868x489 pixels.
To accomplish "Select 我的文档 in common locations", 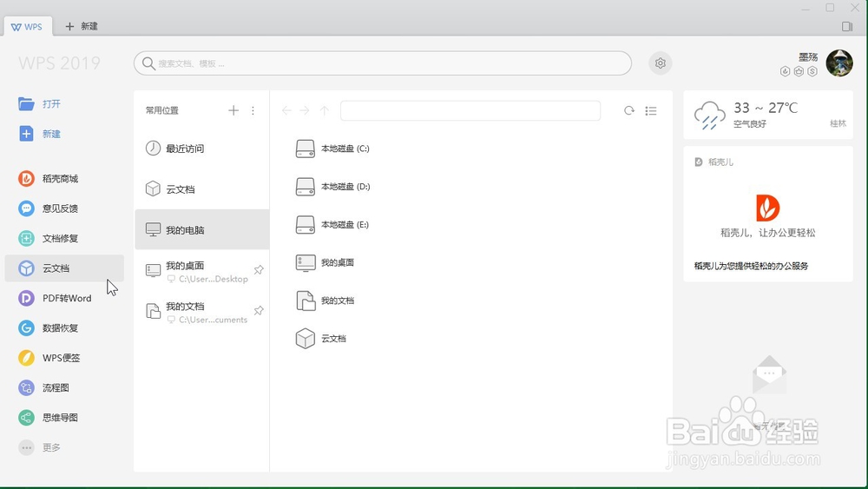I will pyautogui.click(x=202, y=312).
